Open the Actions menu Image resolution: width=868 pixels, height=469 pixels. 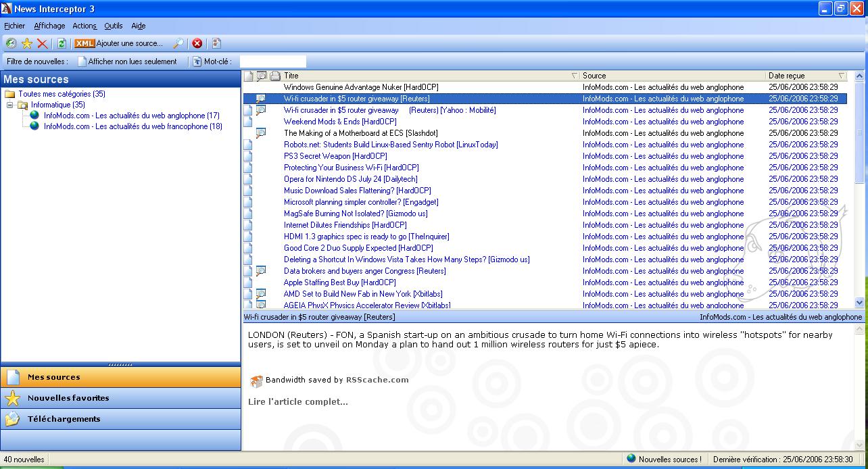[85, 26]
